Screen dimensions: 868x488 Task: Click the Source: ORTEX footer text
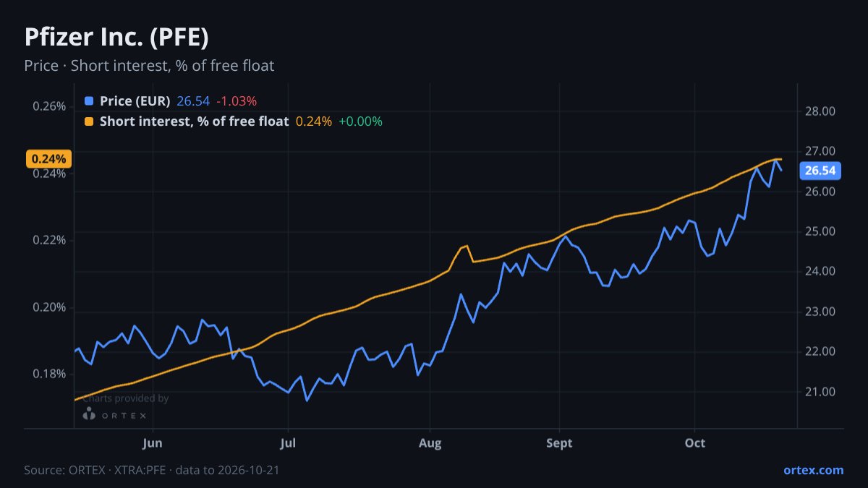152,470
